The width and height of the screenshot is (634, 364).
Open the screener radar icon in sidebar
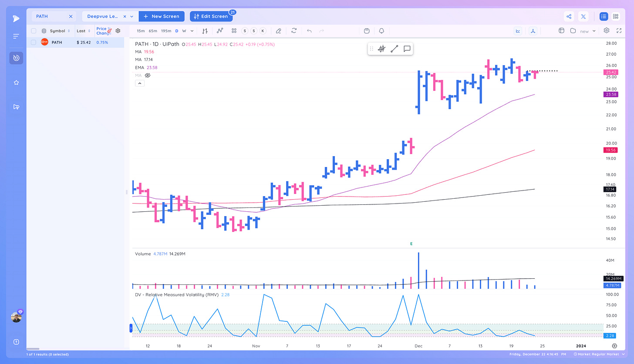(x=16, y=58)
